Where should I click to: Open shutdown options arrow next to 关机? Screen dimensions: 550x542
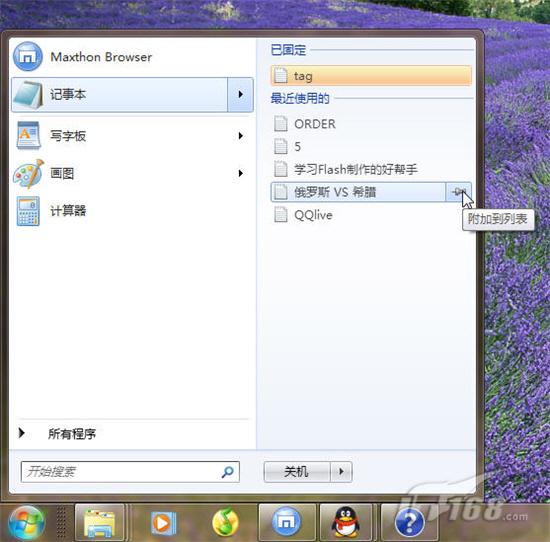click(341, 472)
